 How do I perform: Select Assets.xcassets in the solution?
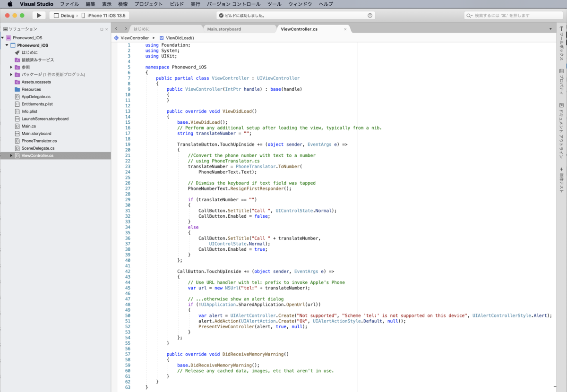[36, 82]
